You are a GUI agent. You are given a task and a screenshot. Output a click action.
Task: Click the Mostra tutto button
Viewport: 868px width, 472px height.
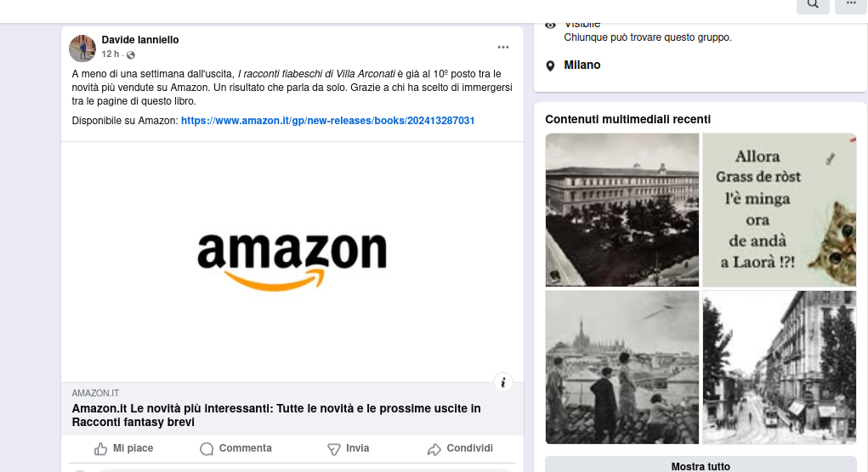tap(701, 465)
